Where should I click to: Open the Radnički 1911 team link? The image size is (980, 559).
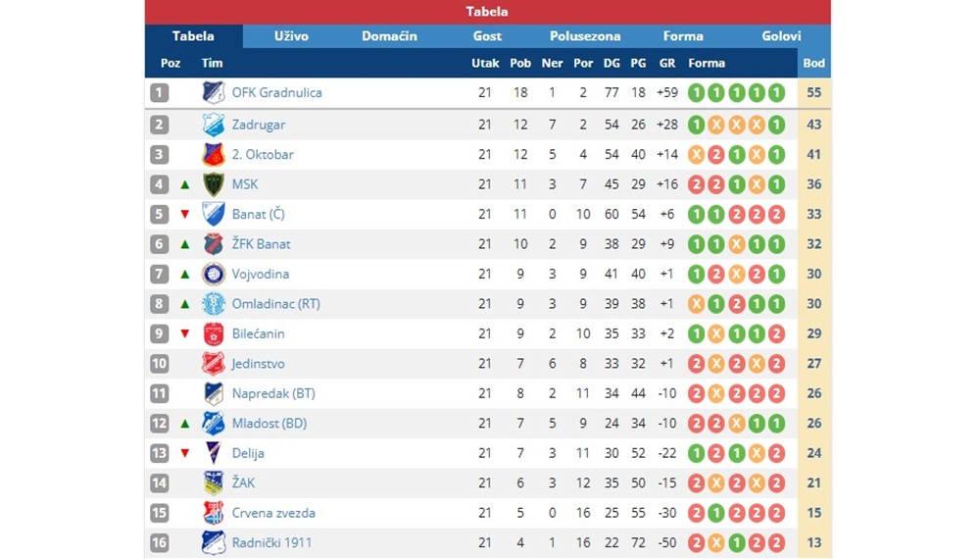tap(271, 542)
